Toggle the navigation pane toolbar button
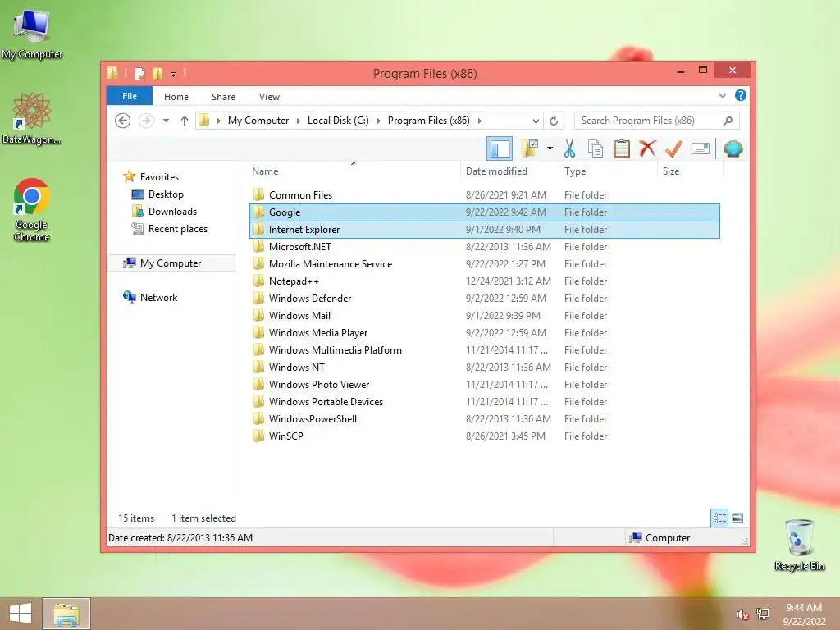 [x=500, y=148]
